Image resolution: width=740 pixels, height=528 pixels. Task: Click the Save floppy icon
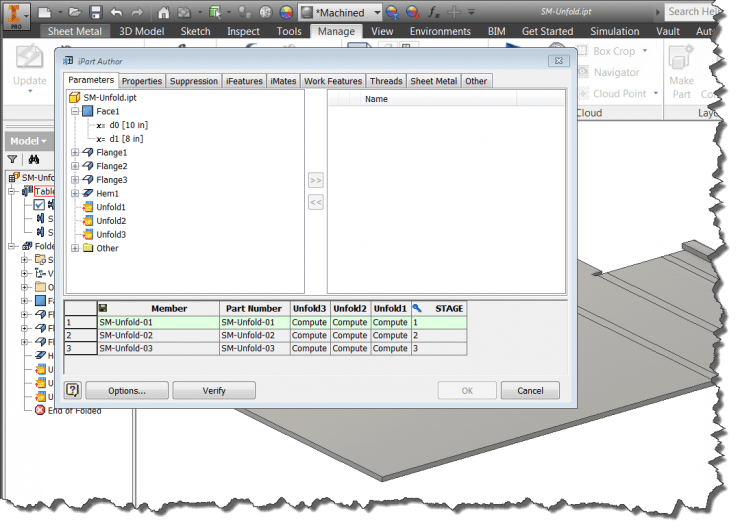(96, 12)
